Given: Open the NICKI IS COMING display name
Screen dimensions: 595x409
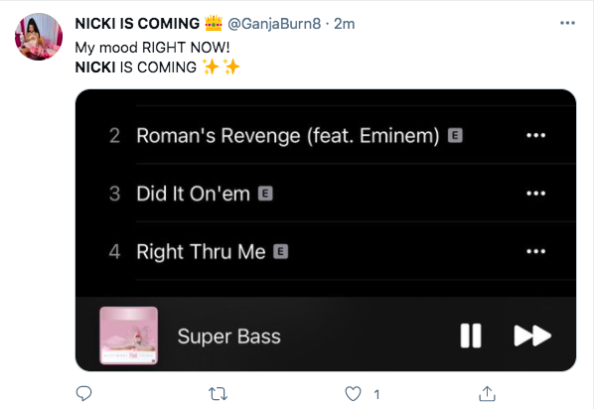Looking at the screenshot, I should [x=137, y=24].
